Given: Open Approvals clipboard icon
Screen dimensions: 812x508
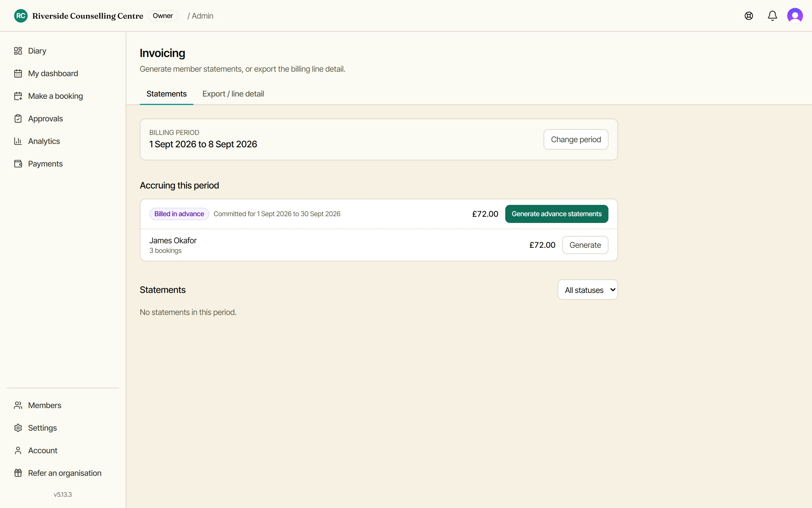Looking at the screenshot, I should pyautogui.click(x=18, y=119).
